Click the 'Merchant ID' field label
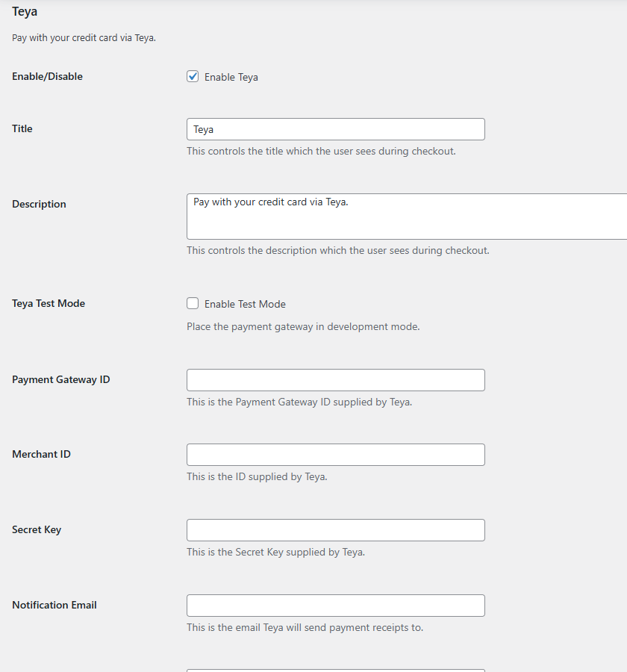Screen dimensions: 627x672 (x=41, y=454)
